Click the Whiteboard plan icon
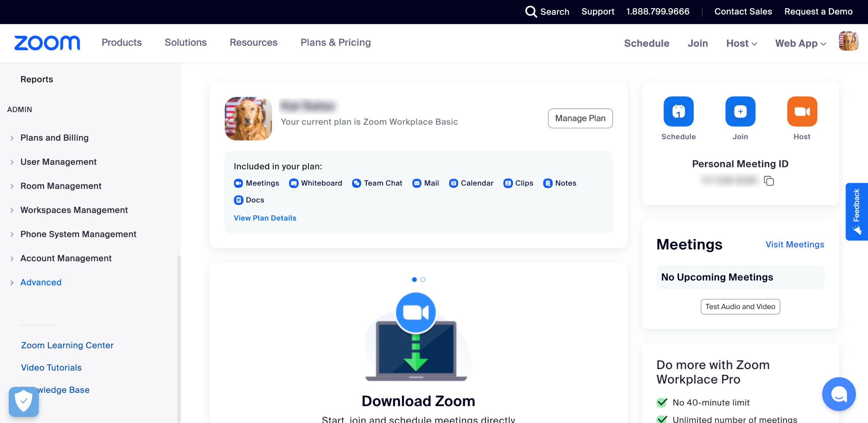868x423 pixels. (294, 183)
